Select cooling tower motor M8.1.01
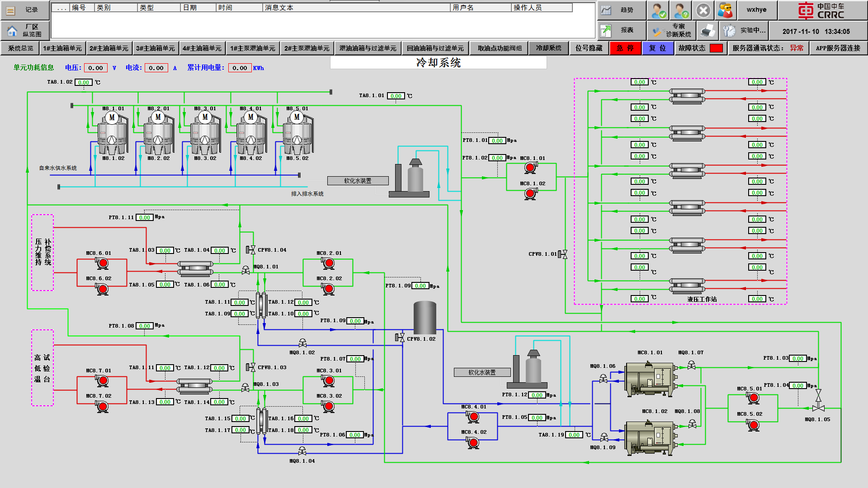The height and width of the screenshot is (488, 868). click(x=112, y=117)
